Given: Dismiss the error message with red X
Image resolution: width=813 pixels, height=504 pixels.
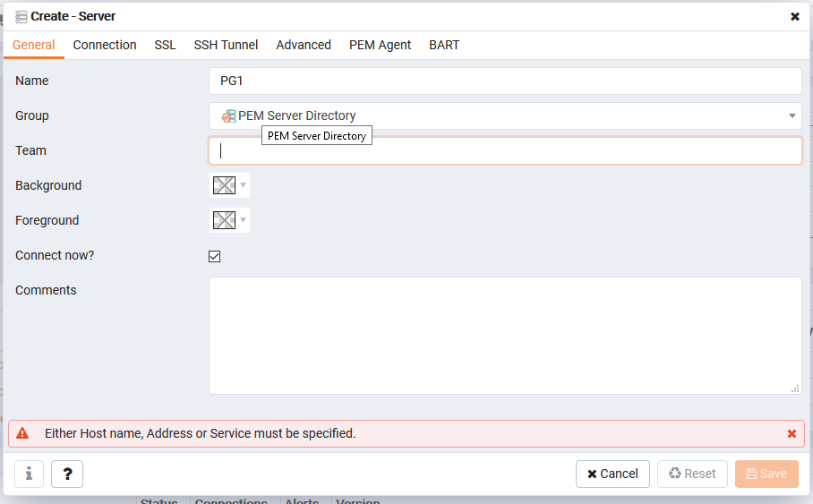Looking at the screenshot, I should tap(792, 433).
